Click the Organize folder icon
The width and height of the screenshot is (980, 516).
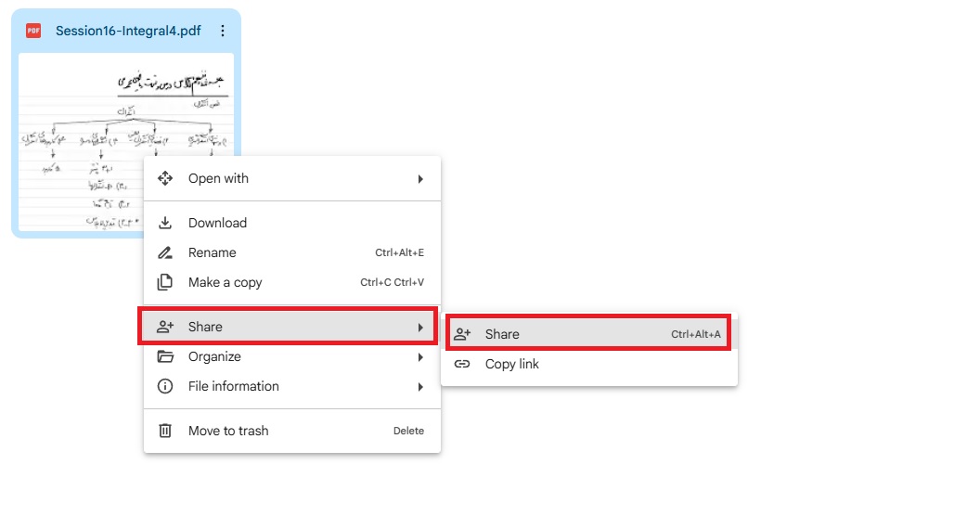click(x=165, y=356)
